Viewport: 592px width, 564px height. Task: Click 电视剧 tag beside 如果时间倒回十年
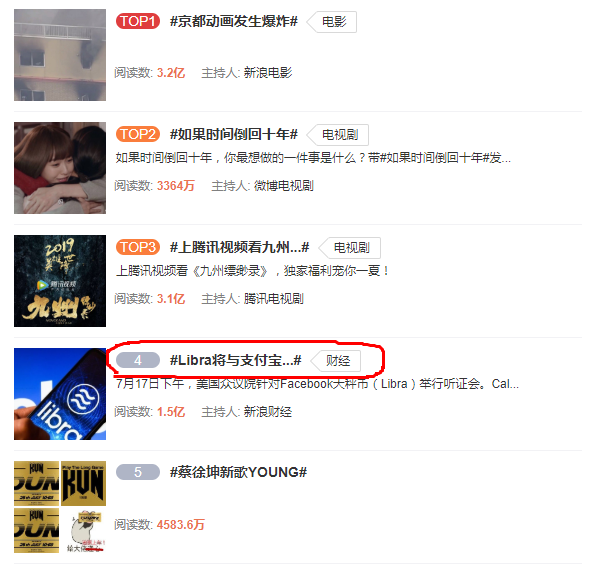point(339,135)
